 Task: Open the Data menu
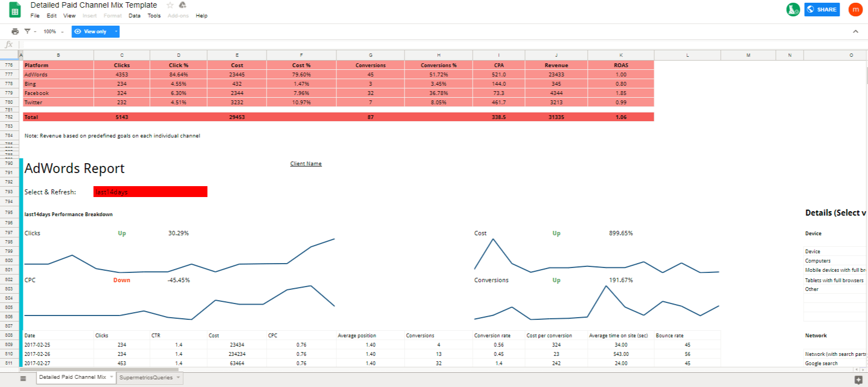135,16
